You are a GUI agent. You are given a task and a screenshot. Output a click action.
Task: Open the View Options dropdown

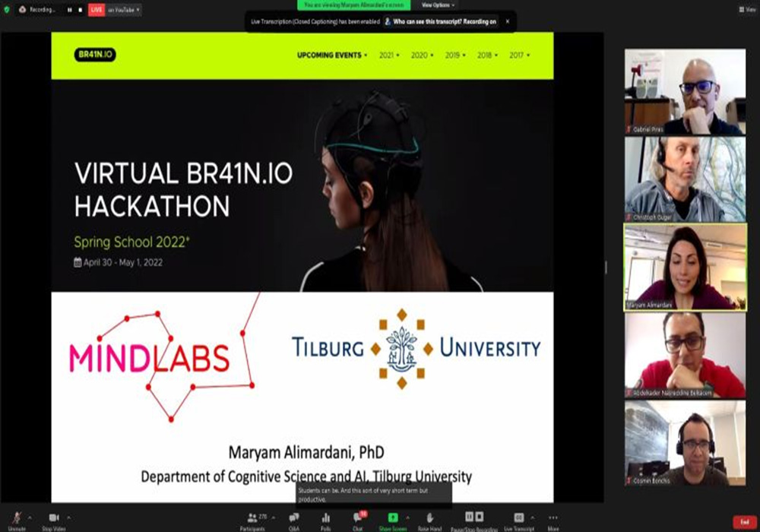click(x=438, y=5)
